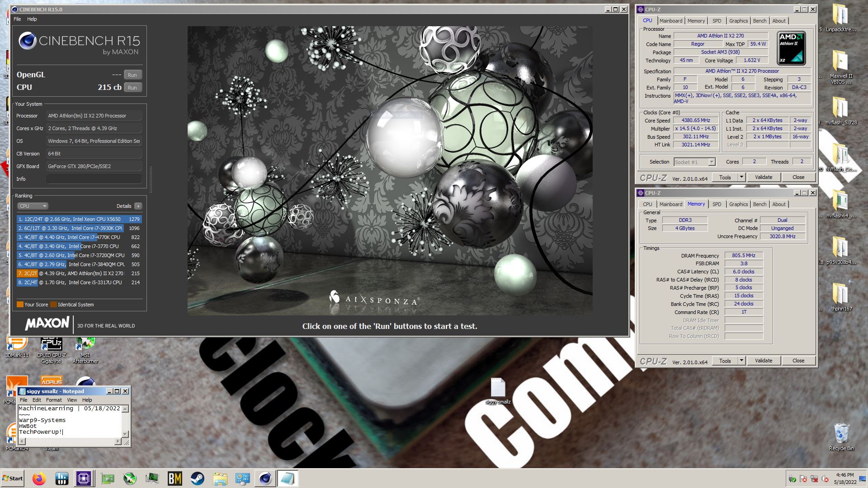Switch to Mainboard tab in upper CPU-Z

coord(671,21)
